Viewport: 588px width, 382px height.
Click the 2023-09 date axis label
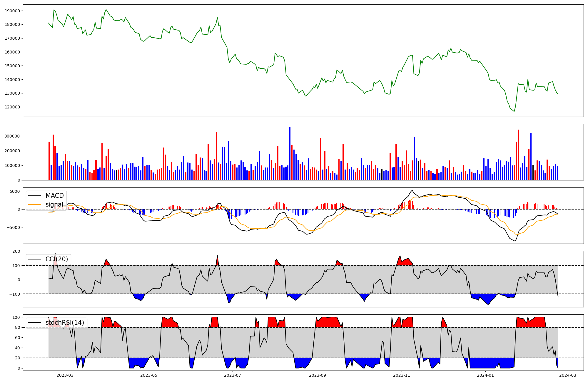point(318,375)
